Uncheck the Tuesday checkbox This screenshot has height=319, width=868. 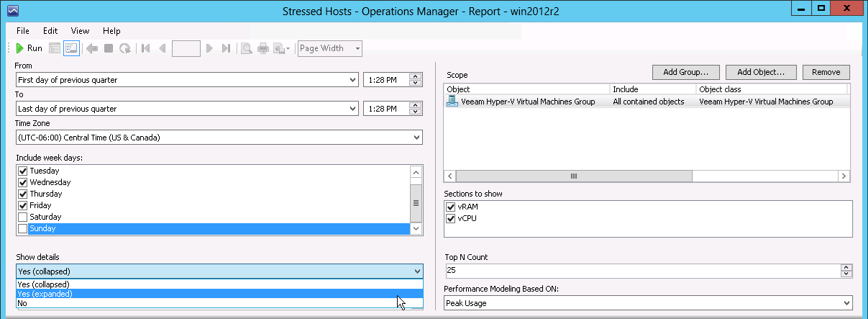(x=23, y=171)
